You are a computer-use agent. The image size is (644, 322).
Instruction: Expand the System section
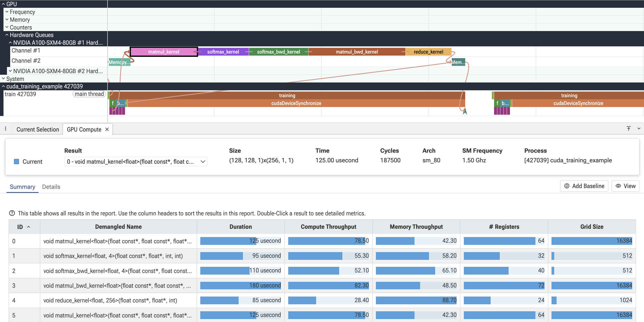point(3,79)
